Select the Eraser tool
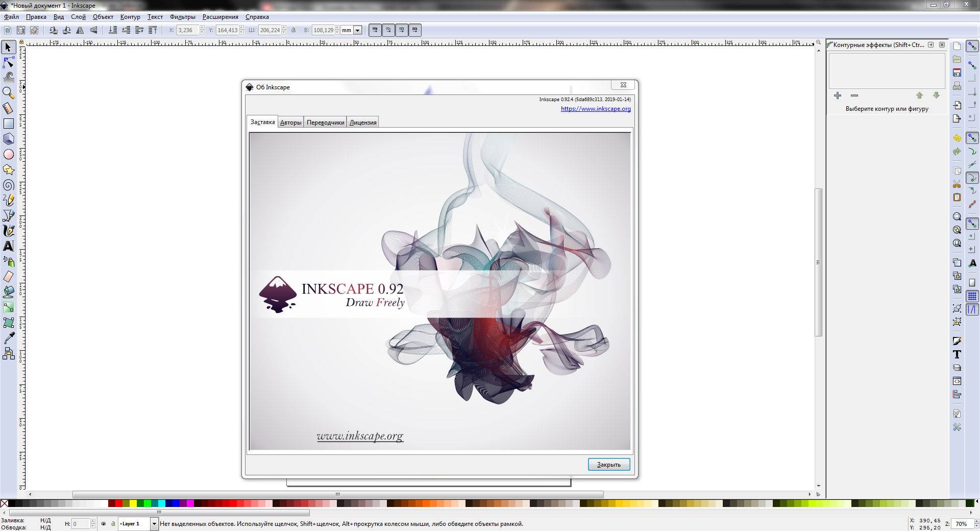This screenshot has height=531, width=980. coord(8,277)
